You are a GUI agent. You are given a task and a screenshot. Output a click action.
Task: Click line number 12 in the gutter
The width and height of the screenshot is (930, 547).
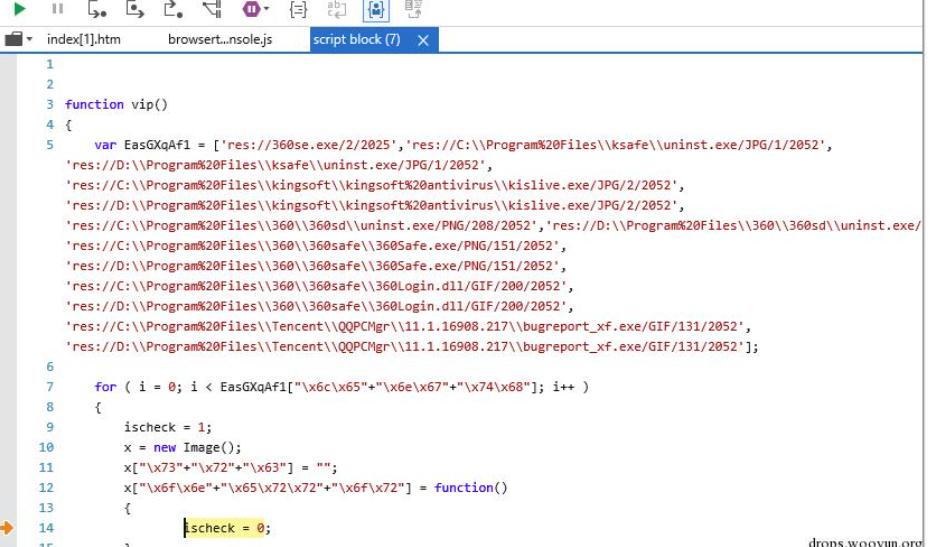click(x=46, y=488)
